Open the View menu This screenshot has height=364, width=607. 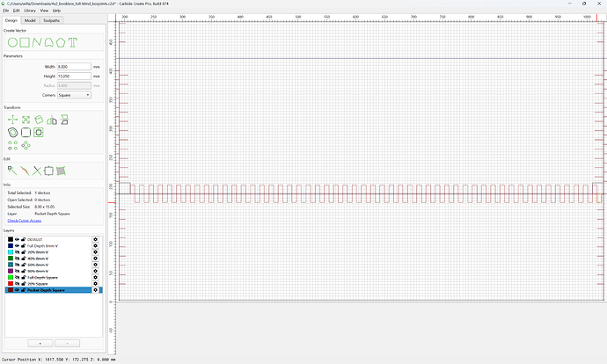pyautogui.click(x=45, y=11)
